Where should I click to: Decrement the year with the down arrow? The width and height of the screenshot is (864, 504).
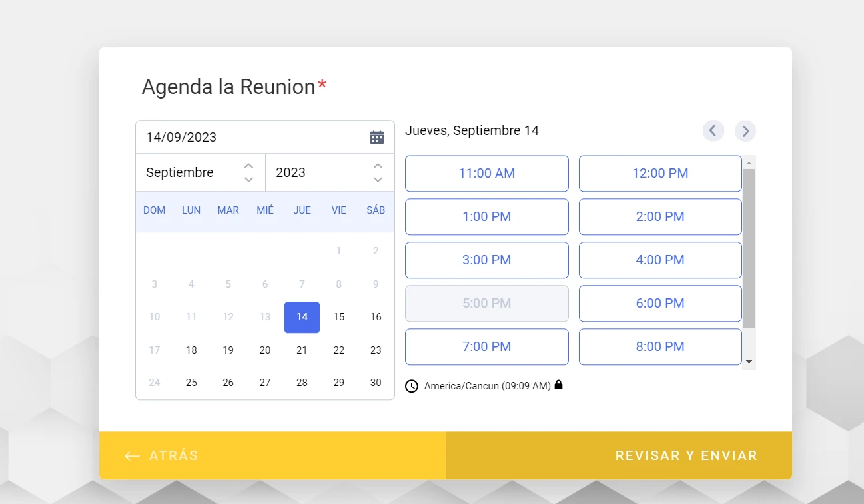click(x=377, y=180)
